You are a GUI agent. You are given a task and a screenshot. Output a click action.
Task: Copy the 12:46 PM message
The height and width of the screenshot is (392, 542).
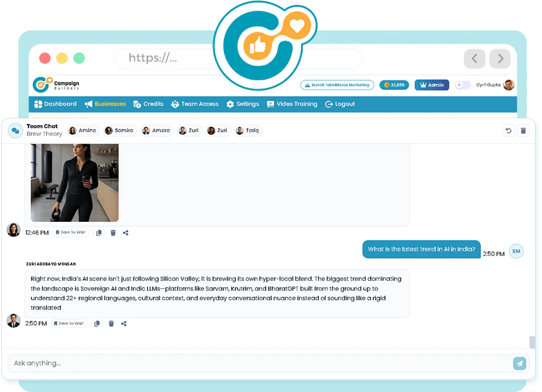point(99,233)
